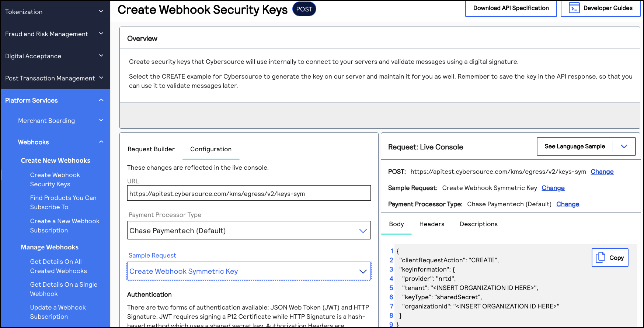Open Update a Webhook Subscription

[x=58, y=312]
